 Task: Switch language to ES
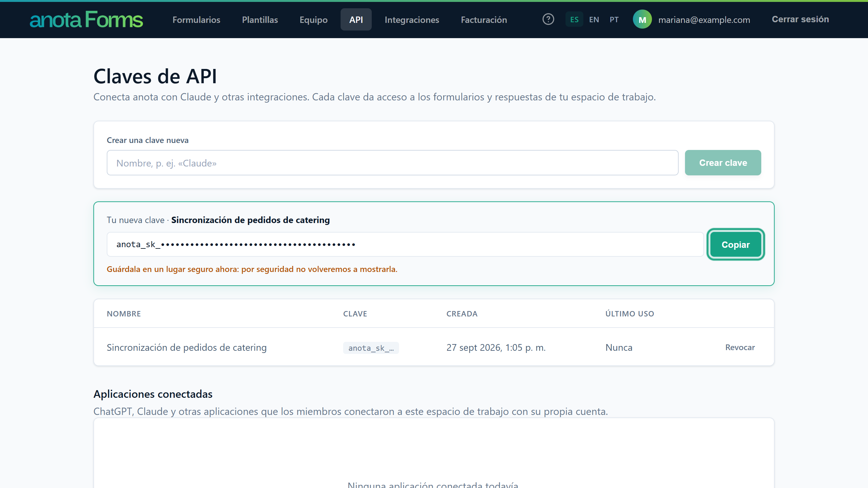click(x=574, y=20)
